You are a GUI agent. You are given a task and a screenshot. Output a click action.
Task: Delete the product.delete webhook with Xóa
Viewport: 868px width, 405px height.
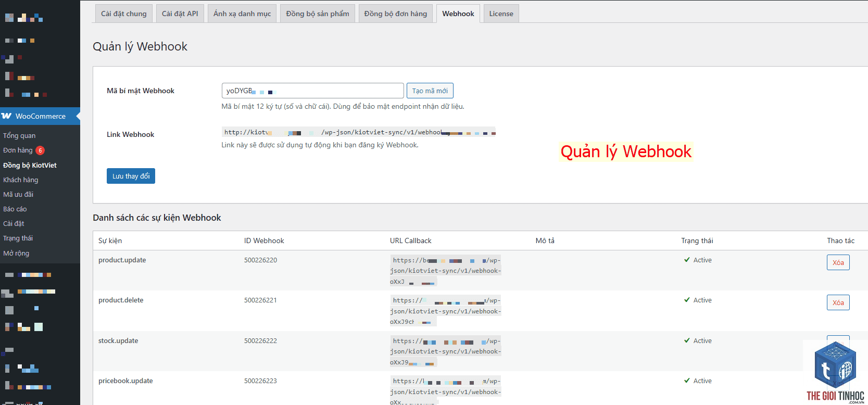click(838, 302)
